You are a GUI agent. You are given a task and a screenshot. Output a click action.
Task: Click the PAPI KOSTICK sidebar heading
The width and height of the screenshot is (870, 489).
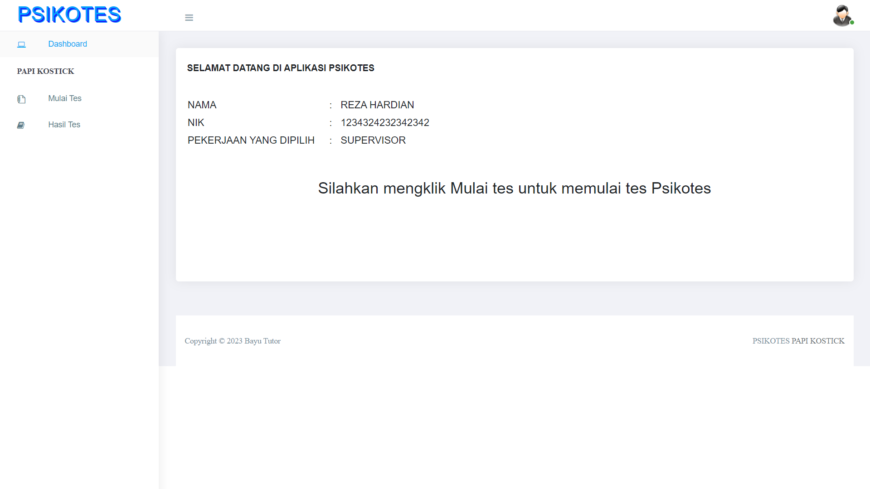coord(45,71)
